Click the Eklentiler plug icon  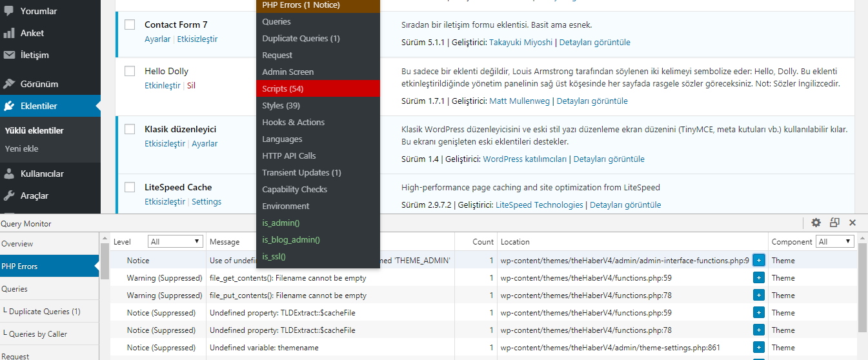tap(9, 106)
